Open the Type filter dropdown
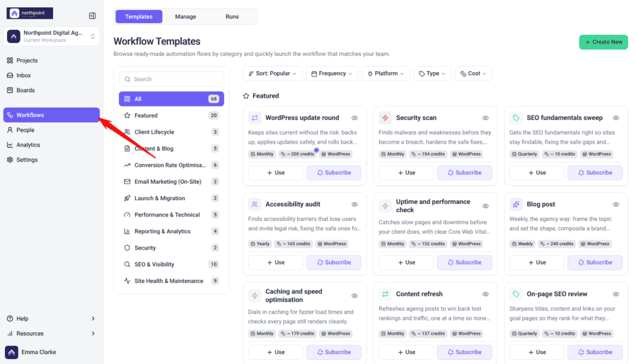This screenshot has width=638, height=364. pos(432,73)
